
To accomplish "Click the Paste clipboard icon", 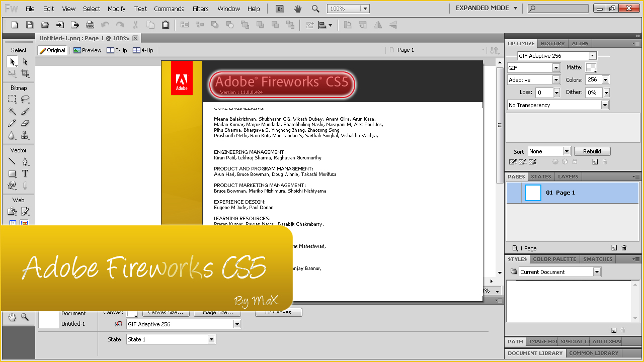I will click(166, 25).
